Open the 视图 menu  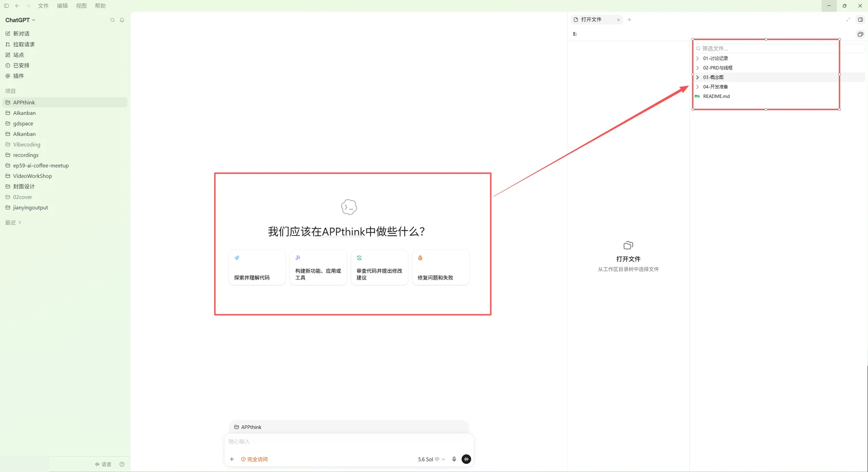81,6
